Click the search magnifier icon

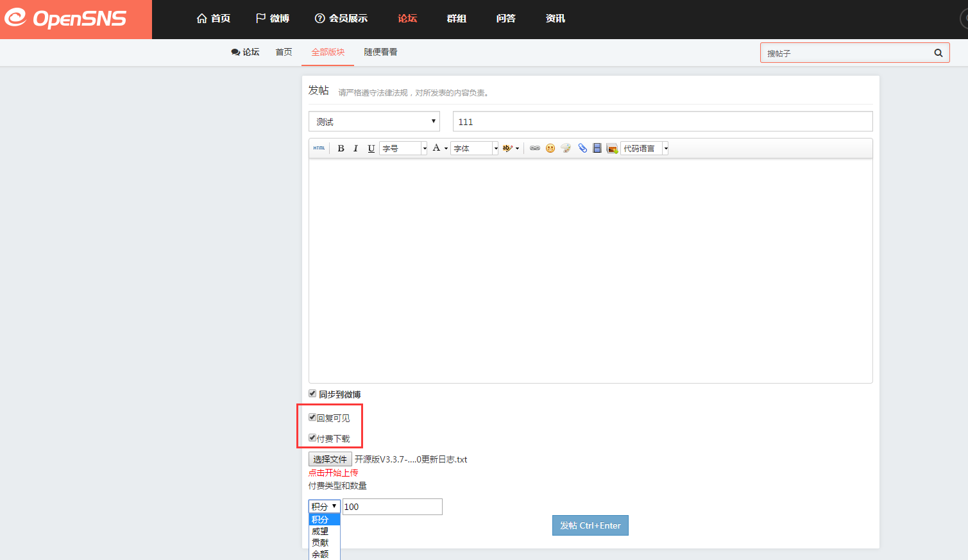[938, 53]
